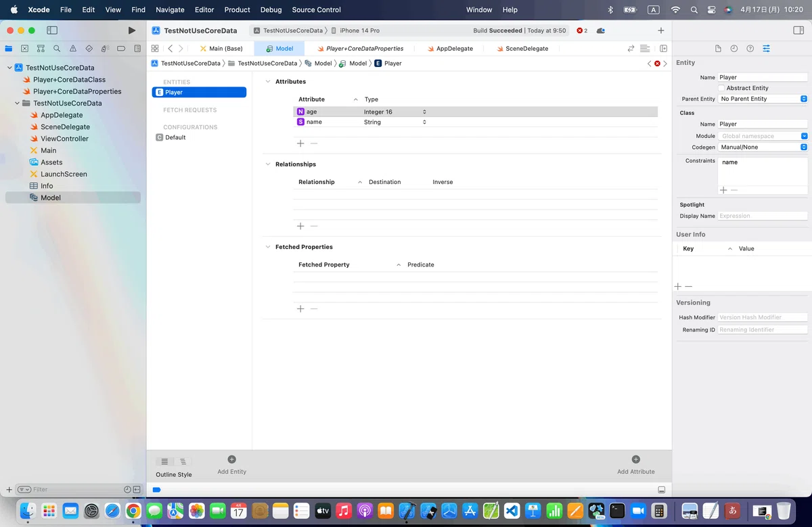812x527 pixels.
Task: Click the Renaming ID input field
Action: point(763,329)
